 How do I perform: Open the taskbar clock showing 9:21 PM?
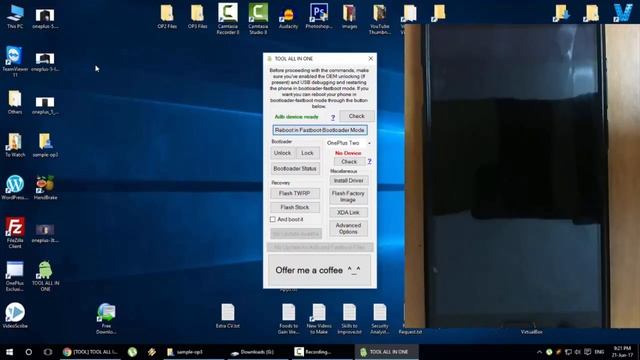pos(622,352)
